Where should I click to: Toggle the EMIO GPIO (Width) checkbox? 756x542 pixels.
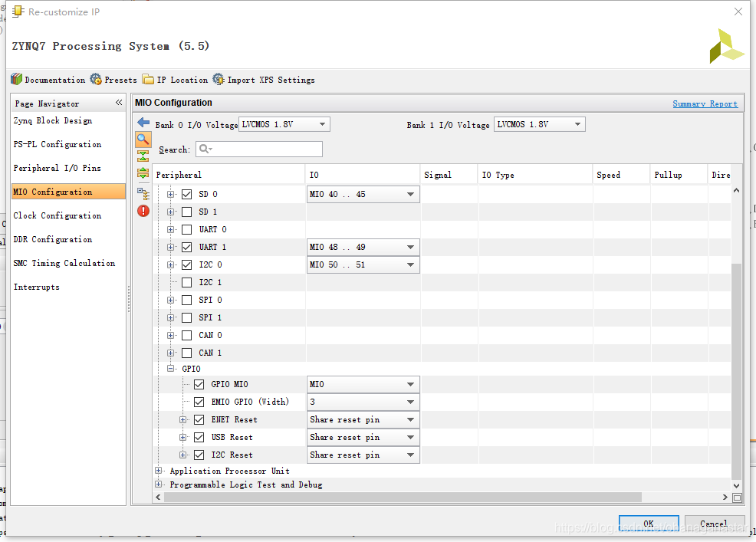pyautogui.click(x=199, y=402)
